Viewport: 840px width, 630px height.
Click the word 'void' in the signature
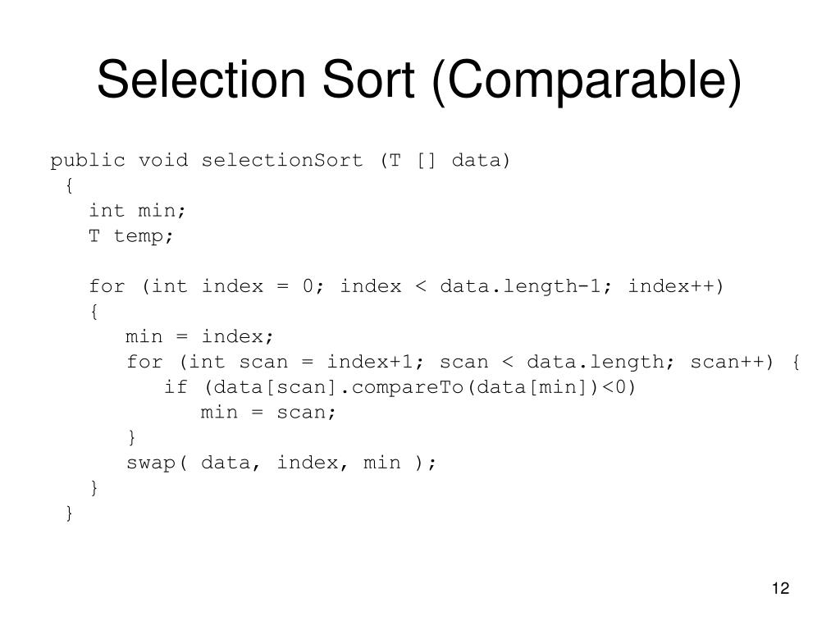(x=163, y=160)
